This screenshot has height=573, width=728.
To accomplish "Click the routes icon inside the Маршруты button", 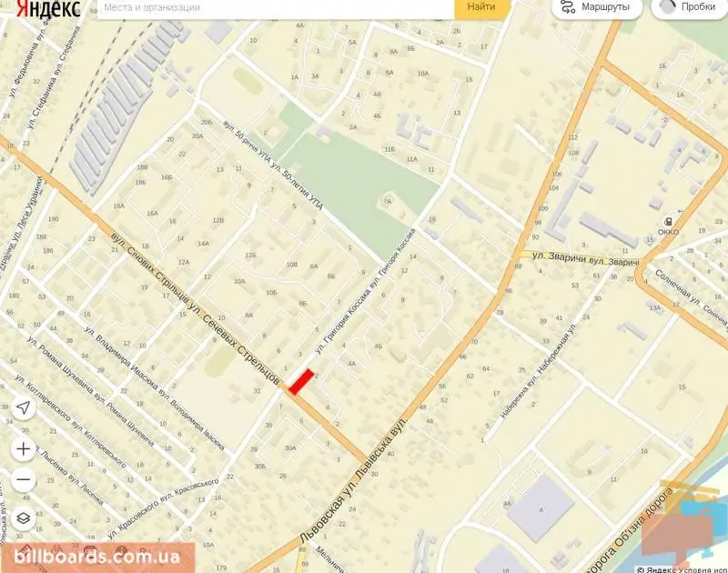I will point(568,7).
